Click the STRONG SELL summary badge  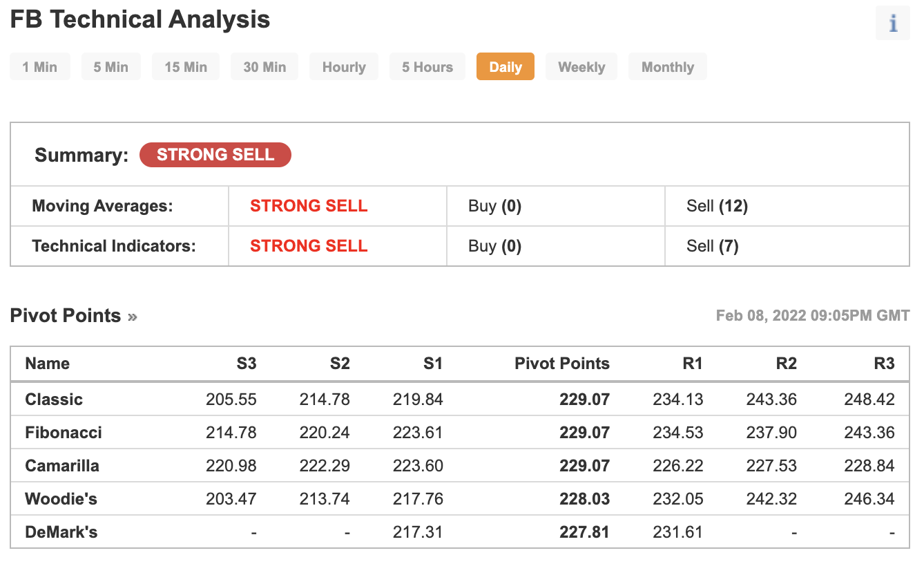(215, 155)
